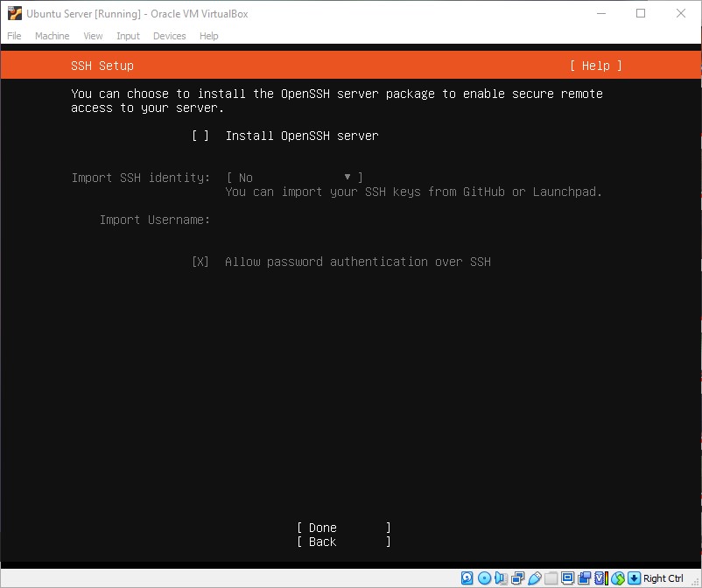The width and height of the screenshot is (702, 588).
Task: Select the Done button
Action: [344, 528]
